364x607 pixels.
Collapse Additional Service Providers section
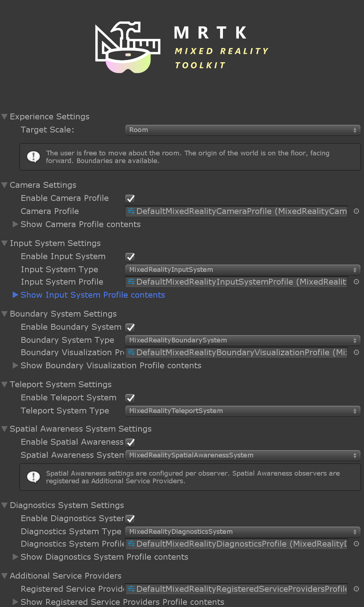[x=5, y=576]
